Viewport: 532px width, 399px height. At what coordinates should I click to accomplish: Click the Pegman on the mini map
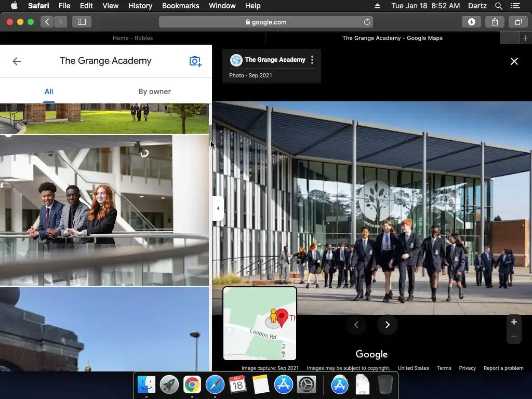(273, 316)
